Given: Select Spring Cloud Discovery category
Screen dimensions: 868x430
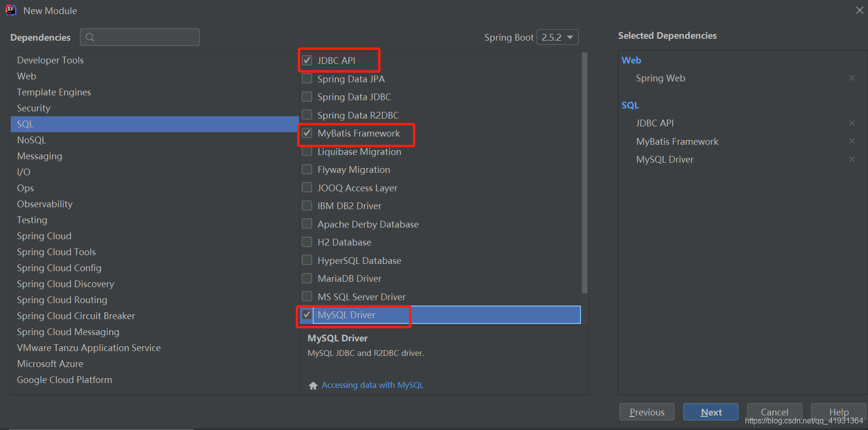Looking at the screenshot, I should [154, 284].
